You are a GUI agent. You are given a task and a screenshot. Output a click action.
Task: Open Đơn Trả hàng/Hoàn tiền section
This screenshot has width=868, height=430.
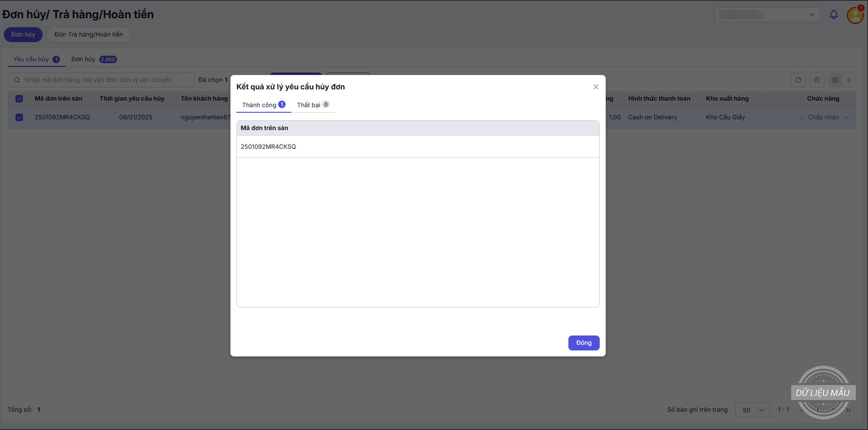(x=88, y=35)
